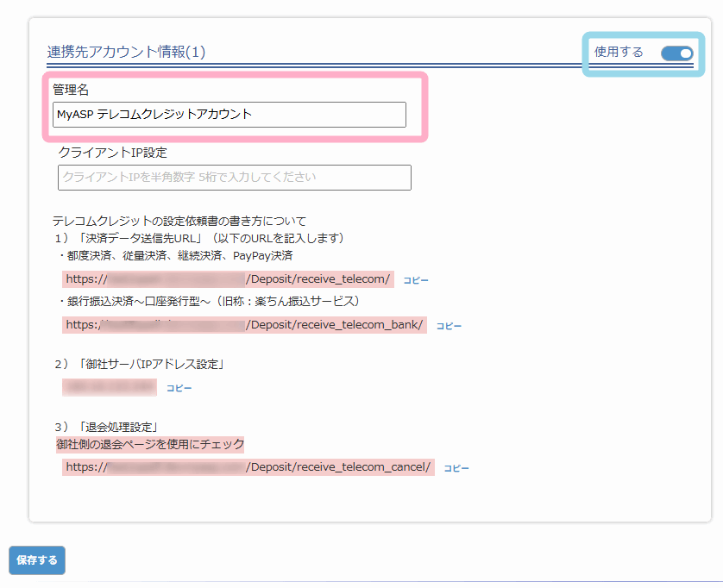Copy the receive_telecom URL via コピー
723x588 pixels.
(416, 280)
